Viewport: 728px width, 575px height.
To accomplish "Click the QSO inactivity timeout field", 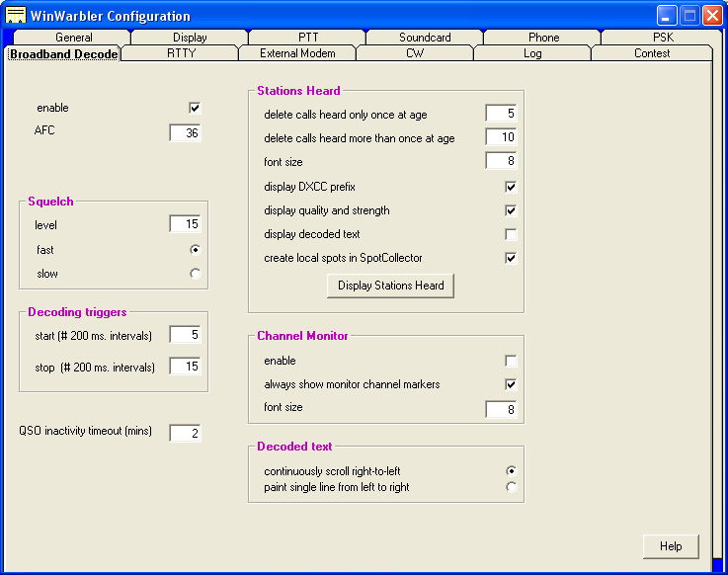I will point(186,433).
